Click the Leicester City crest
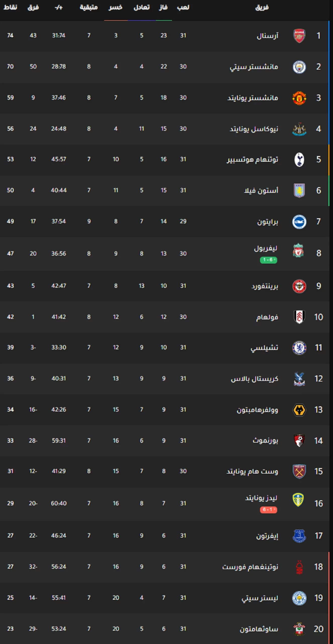The height and width of the screenshot is (644, 333). [299, 598]
